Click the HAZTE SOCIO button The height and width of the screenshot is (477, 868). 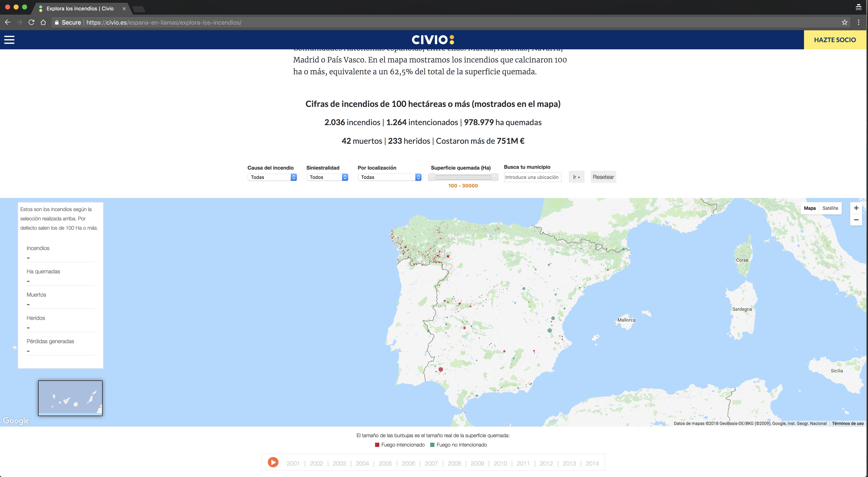tap(835, 40)
